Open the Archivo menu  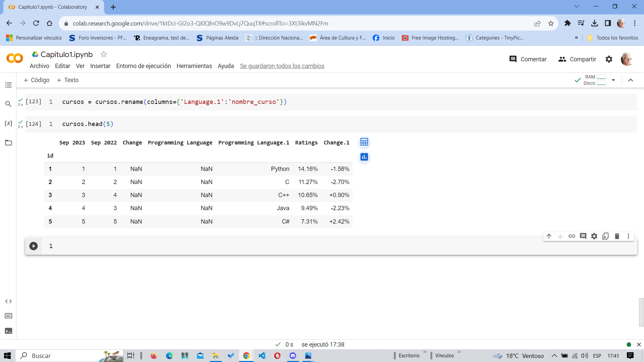(40, 66)
